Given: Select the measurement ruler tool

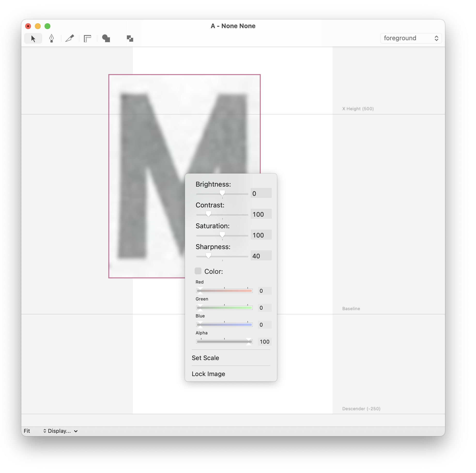Looking at the screenshot, I should (x=87, y=39).
